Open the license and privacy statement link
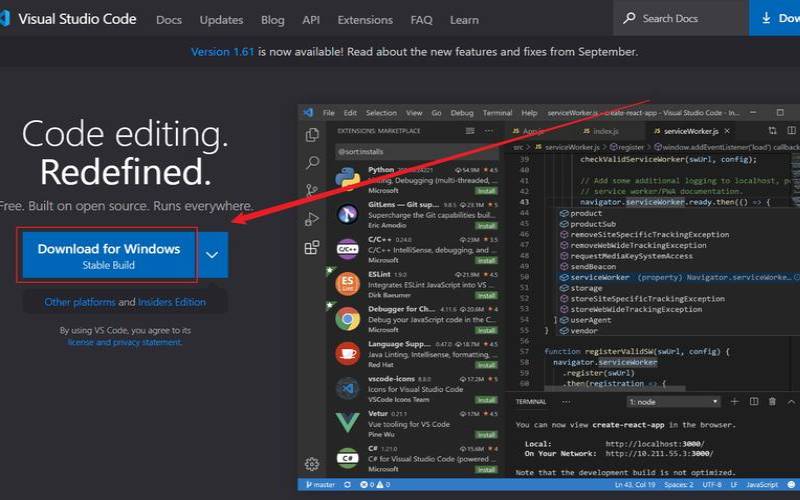The height and width of the screenshot is (500, 800). click(124, 342)
